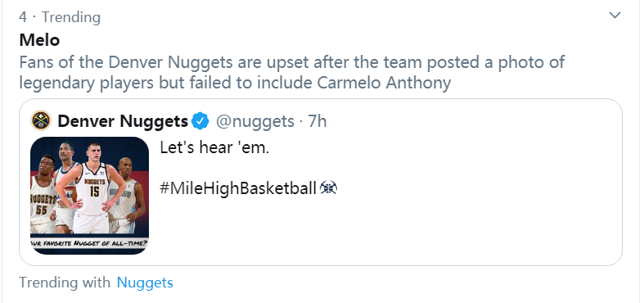
Task: Click the Nuggets pickaxe emoji icon
Action: pyautogui.click(x=328, y=188)
